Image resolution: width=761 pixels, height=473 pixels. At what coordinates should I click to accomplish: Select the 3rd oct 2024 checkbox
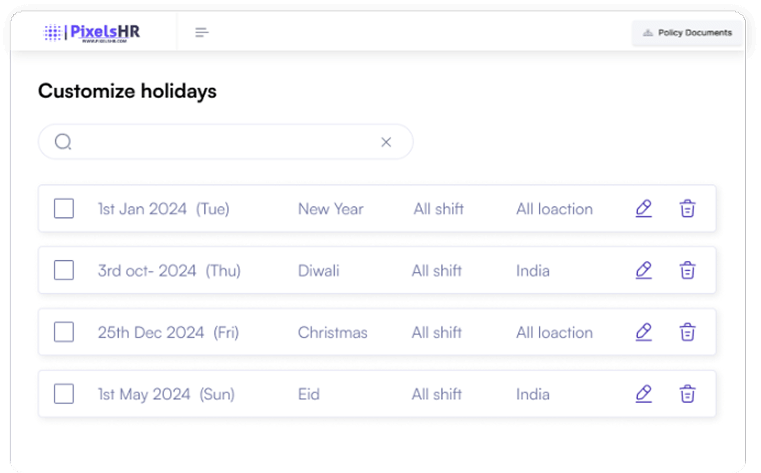pos(64,270)
